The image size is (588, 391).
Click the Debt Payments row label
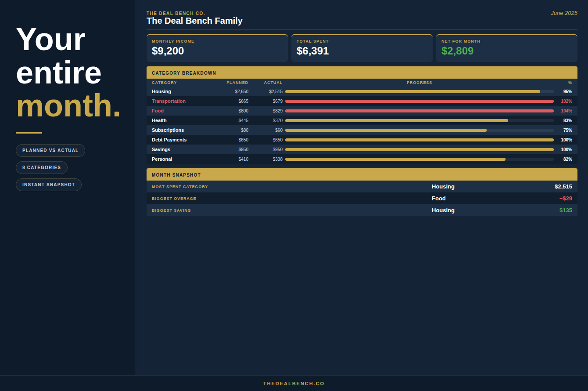[x=169, y=140]
